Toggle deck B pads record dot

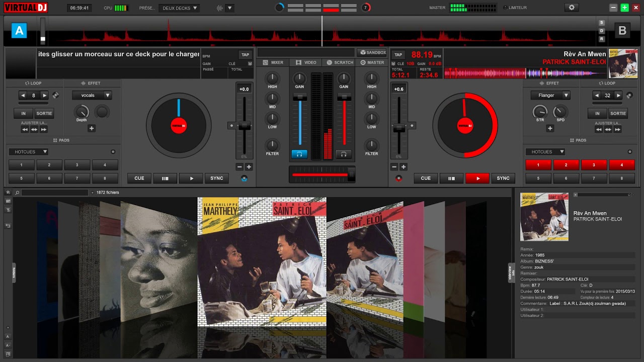(630, 151)
